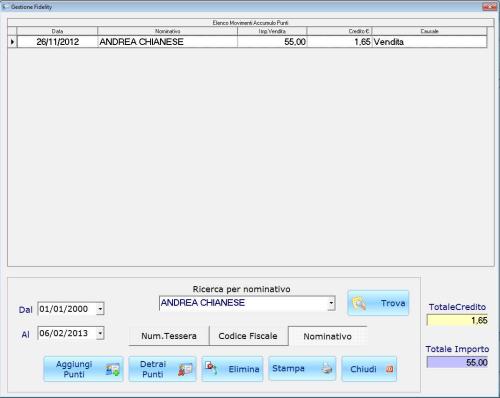Click the exit icon on Chiudi button
Screen dimensions: 500x398
pyautogui.click(x=389, y=369)
